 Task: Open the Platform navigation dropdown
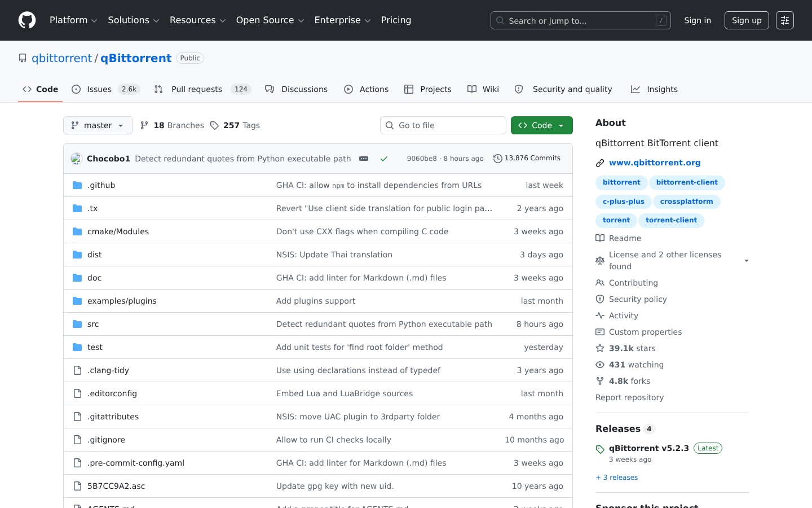(73, 20)
